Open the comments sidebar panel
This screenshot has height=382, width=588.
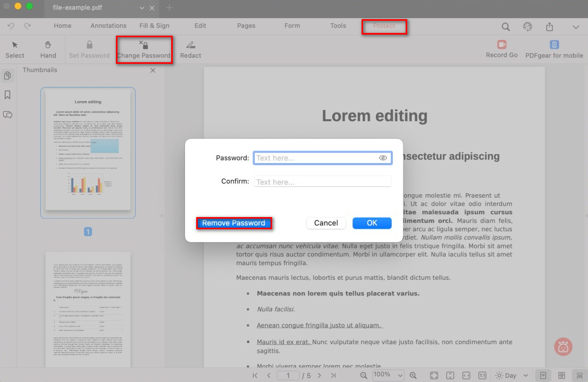coord(7,114)
